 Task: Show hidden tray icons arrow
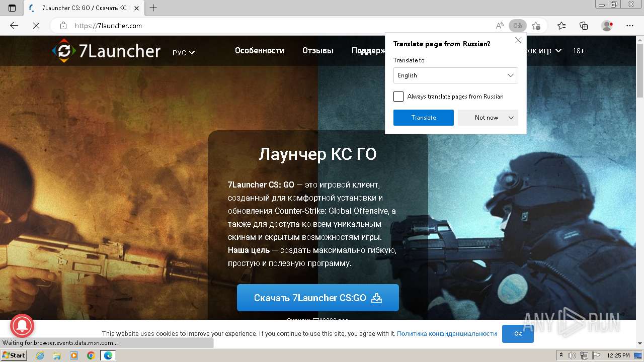point(561,355)
